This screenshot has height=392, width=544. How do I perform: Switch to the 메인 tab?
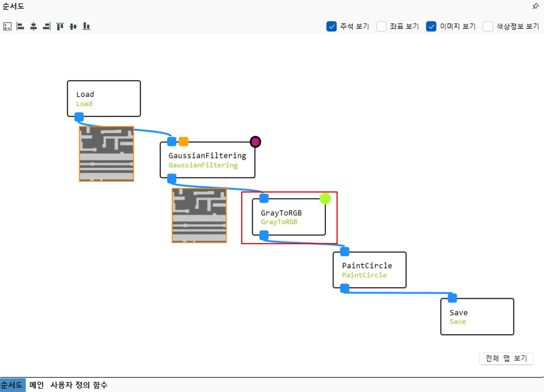[x=36, y=385]
